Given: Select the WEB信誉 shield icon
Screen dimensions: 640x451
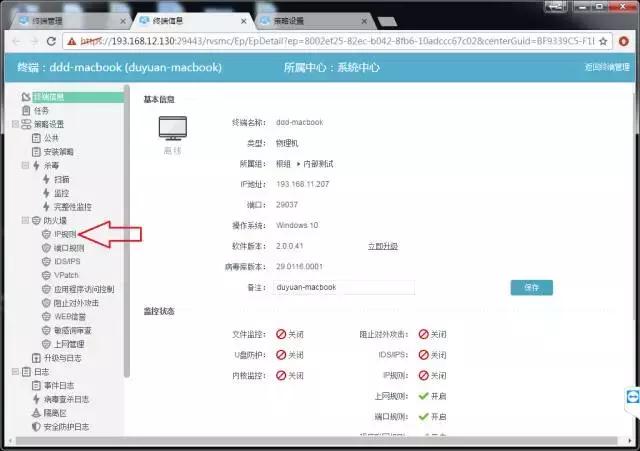Looking at the screenshot, I should click(x=47, y=317).
